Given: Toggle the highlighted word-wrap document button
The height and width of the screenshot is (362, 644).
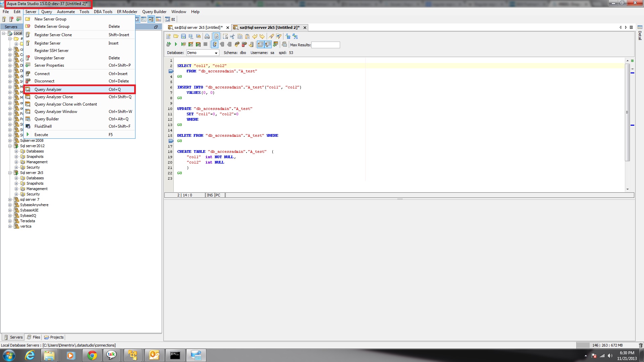Looking at the screenshot, I should coord(216,36).
